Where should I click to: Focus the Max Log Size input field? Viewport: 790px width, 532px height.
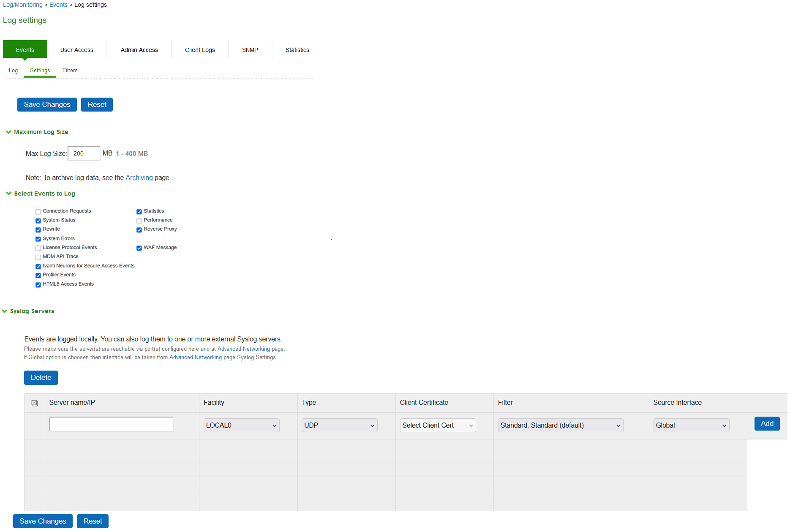(x=84, y=153)
